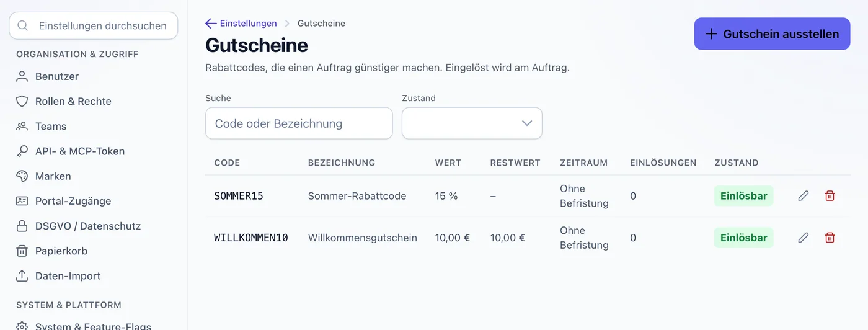
Task: Click the back arrow icon beside Einstellungen
Action: [x=211, y=24]
